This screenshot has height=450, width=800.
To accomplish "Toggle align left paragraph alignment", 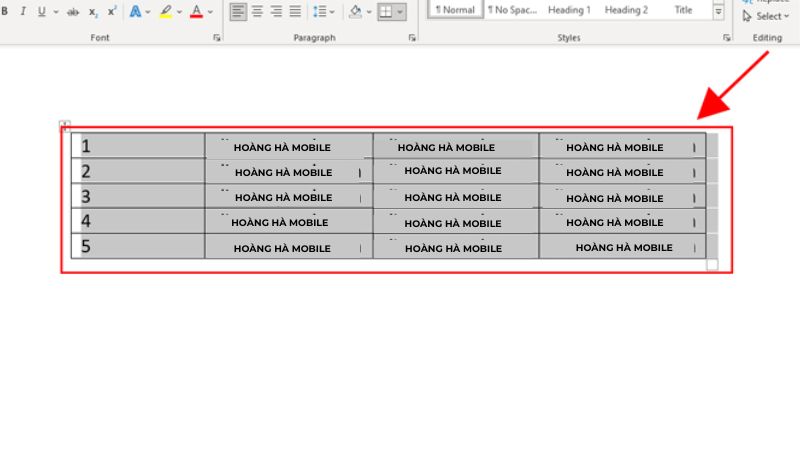I will click(x=238, y=12).
